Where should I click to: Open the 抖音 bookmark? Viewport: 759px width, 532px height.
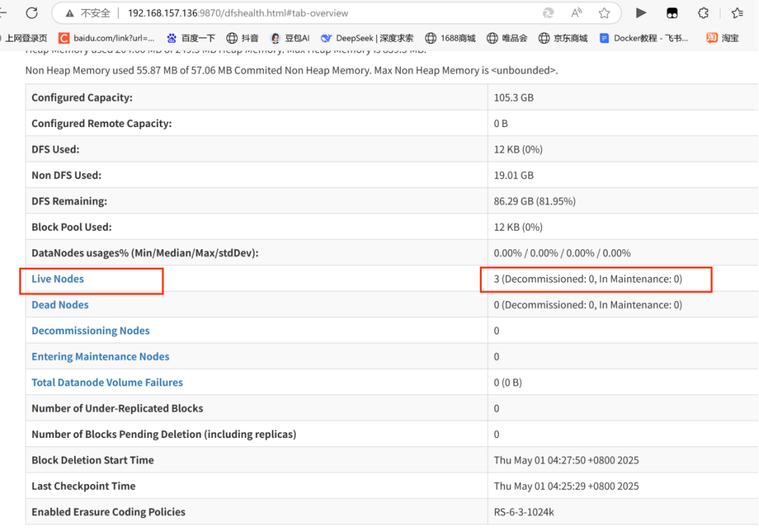click(x=242, y=38)
